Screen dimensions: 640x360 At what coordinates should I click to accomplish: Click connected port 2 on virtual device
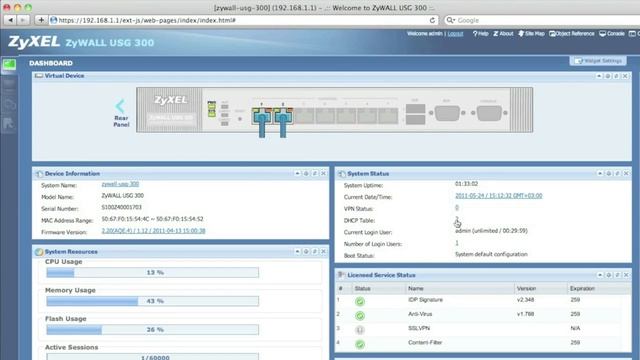pos(283,116)
